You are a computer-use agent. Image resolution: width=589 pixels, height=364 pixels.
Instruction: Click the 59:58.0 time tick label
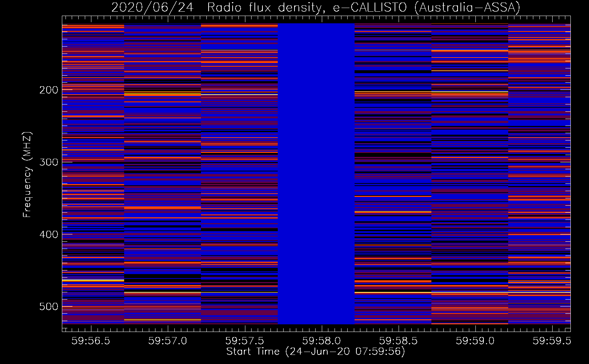tap(321, 341)
